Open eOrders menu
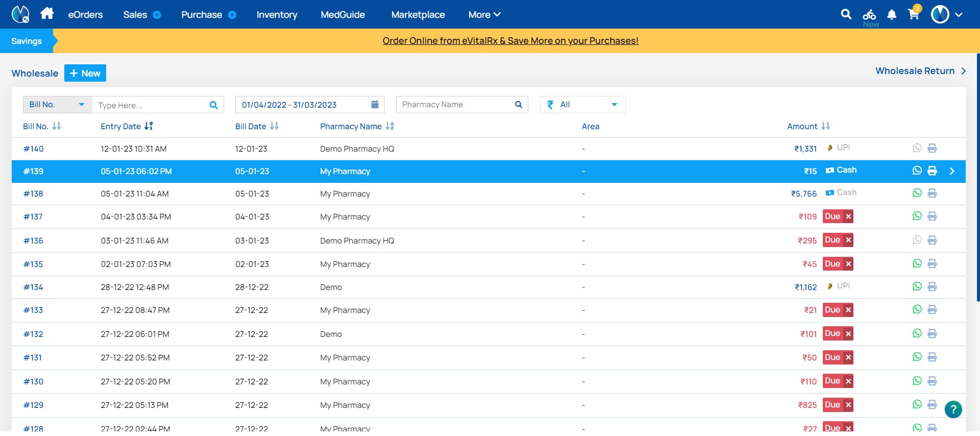This screenshot has width=980, height=436. click(x=85, y=15)
